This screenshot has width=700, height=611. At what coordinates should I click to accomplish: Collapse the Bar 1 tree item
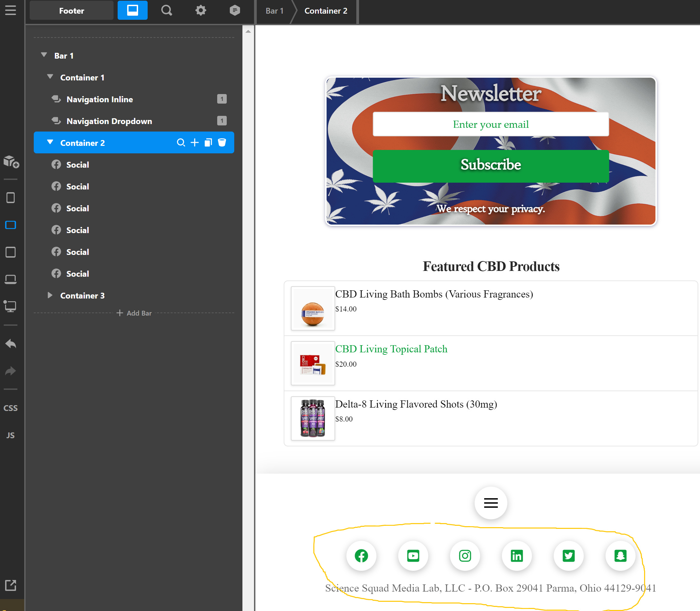coord(44,55)
